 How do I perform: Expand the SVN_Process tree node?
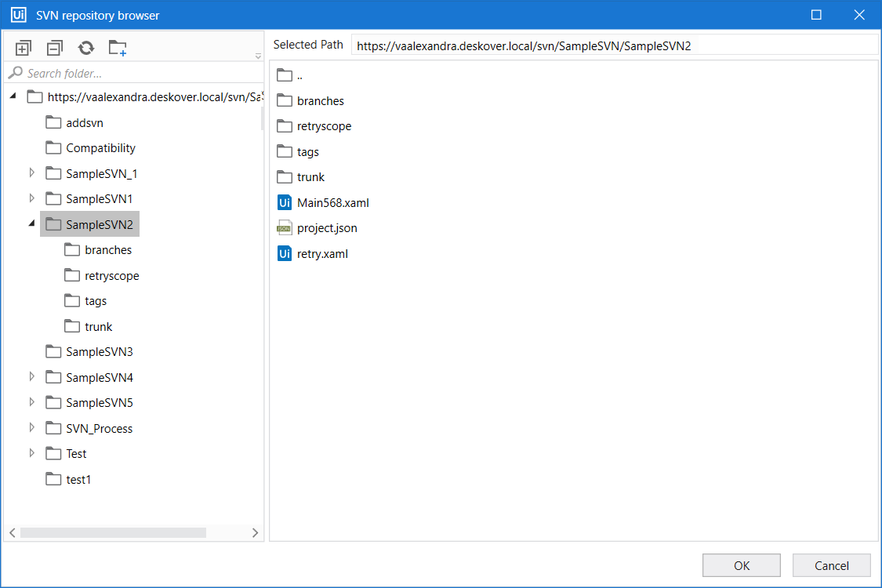tap(31, 428)
